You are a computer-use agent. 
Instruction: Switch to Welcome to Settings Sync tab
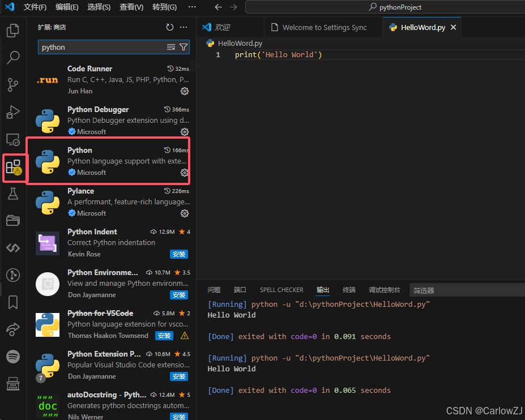[325, 27]
